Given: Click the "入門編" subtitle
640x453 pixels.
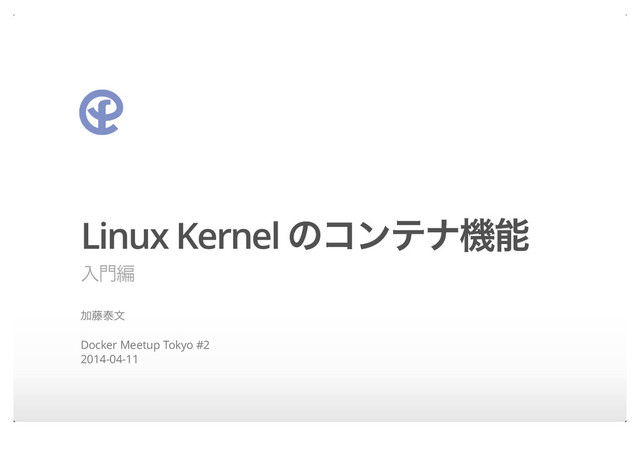Looking at the screenshot, I should tap(108, 273).
